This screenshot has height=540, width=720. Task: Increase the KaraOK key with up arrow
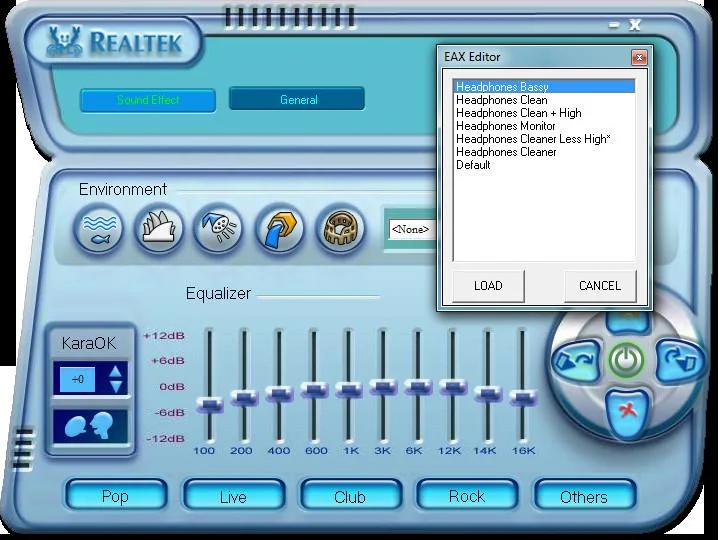click(115, 371)
